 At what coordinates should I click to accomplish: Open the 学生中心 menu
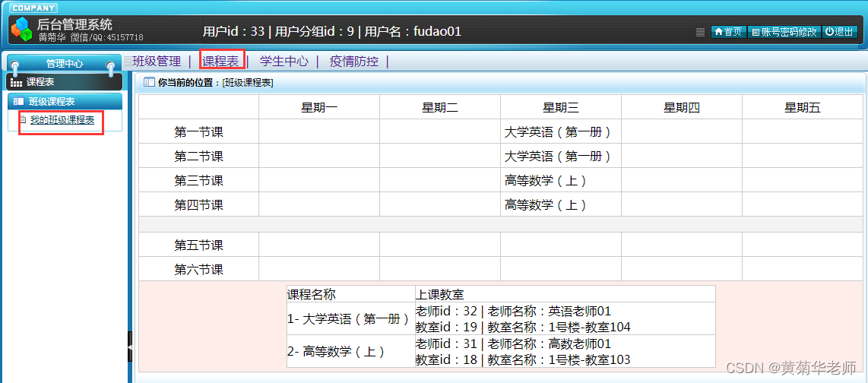click(x=284, y=61)
